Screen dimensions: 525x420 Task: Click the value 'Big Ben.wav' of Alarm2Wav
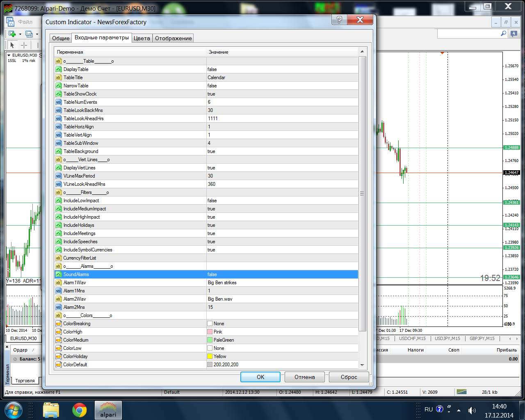click(x=220, y=299)
